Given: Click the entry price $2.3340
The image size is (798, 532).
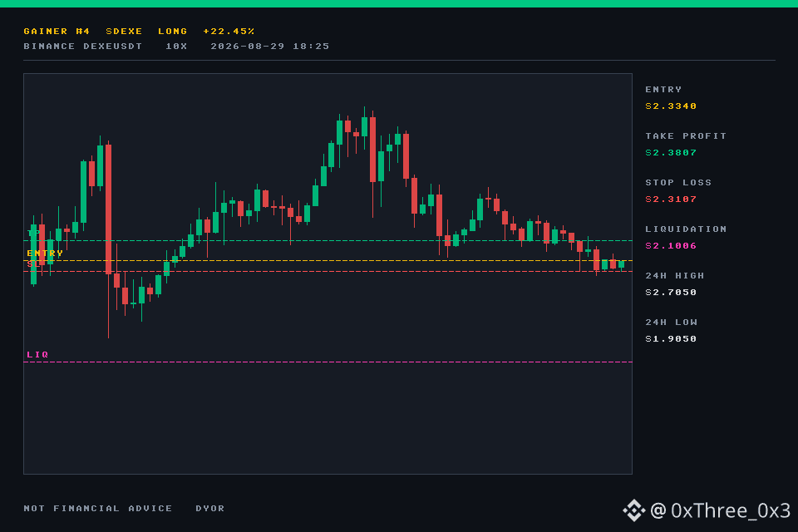Looking at the screenshot, I should point(671,106).
